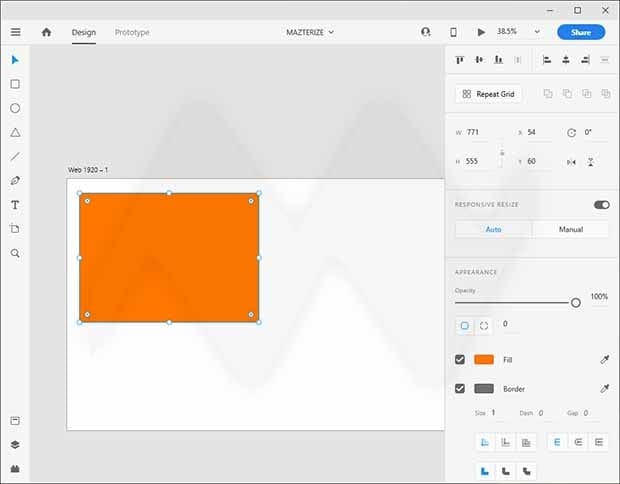Open the gray Border color swatch
Screen dimensions: 620x484
click(484, 388)
